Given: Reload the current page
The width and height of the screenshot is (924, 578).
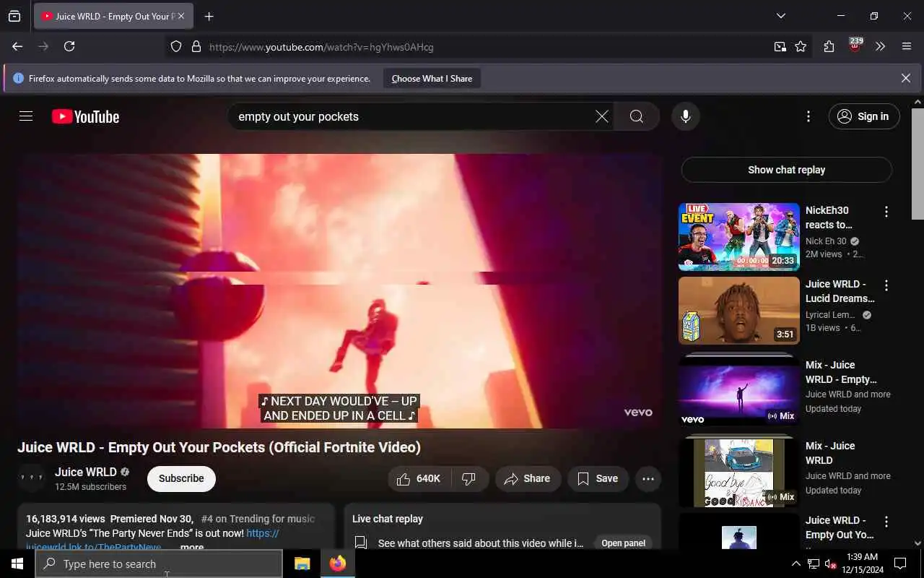Looking at the screenshot, I should pyautogui.click(x=69, y=46).
